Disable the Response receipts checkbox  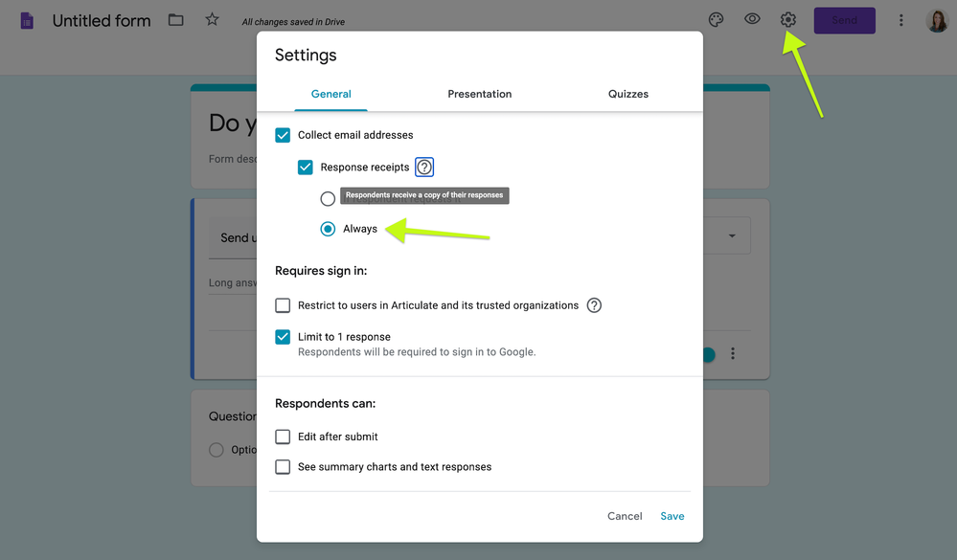pos(306,168)
